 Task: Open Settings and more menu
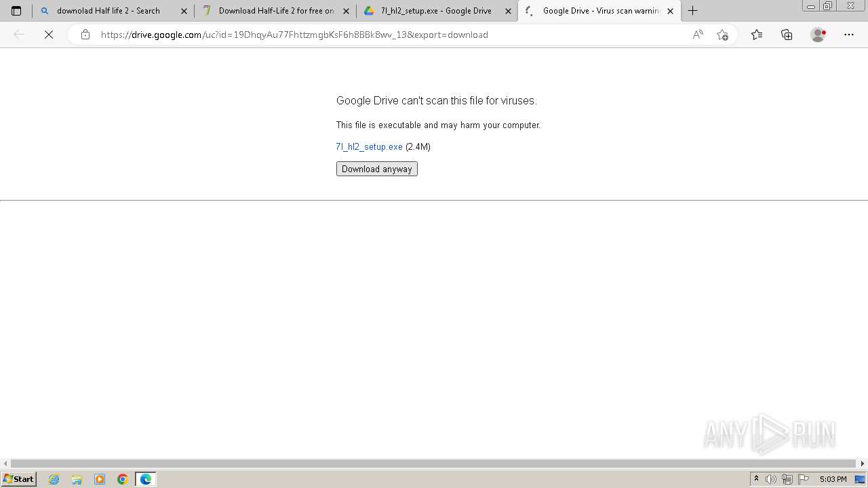(x=849, y=35)
